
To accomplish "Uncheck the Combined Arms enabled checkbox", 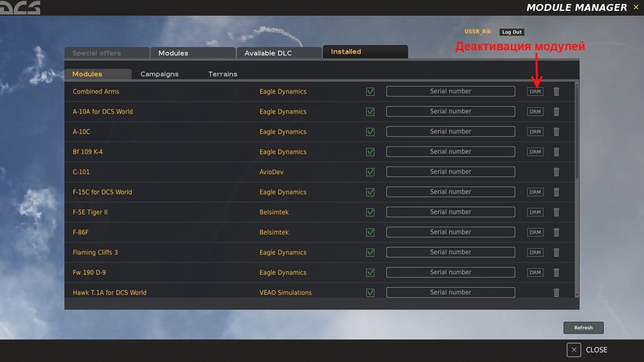I will point(370,91).
